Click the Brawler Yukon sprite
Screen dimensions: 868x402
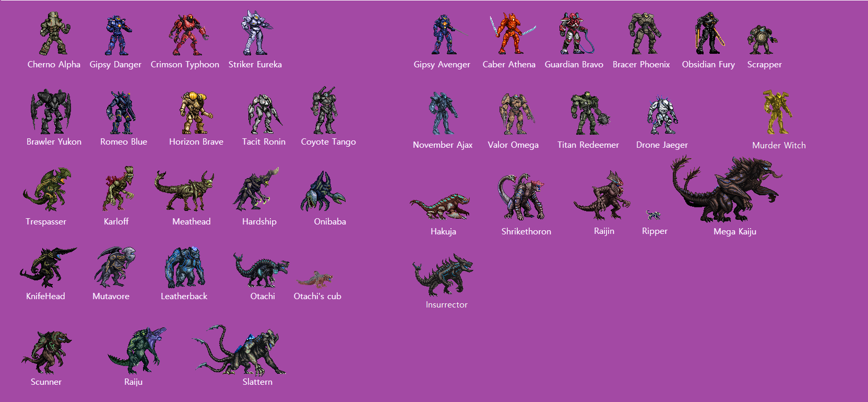tap(51, 111)
